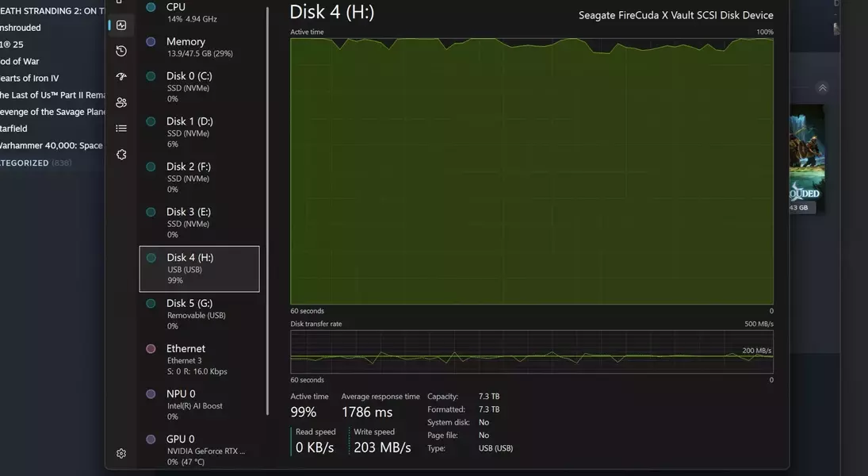View Disk 5 (G:) removable drive
The width and height of the screenshot is (868, 476).
click(x=198, y=313)
